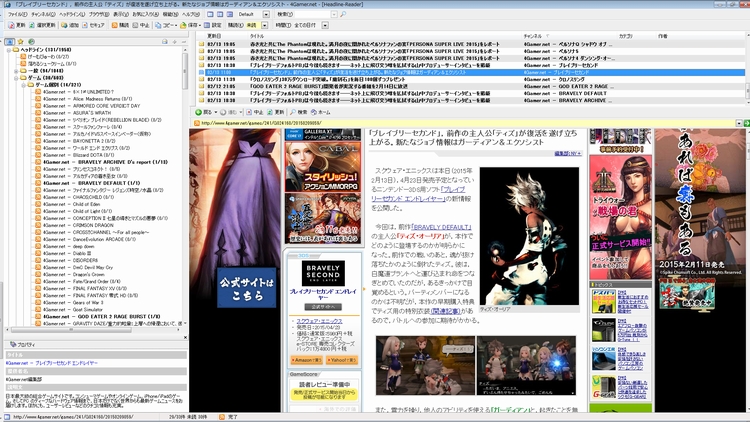Select the Alice: Madness Returns channel
This screenshot has width=750, height=422.
click(87, 99)
